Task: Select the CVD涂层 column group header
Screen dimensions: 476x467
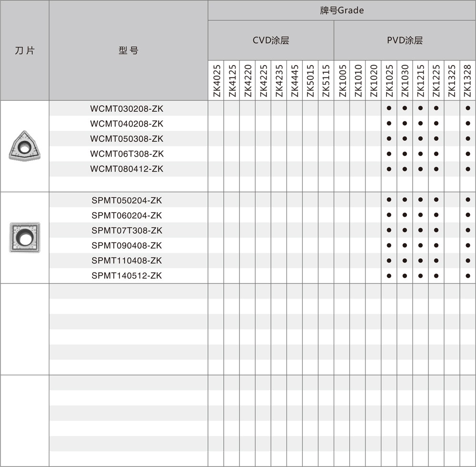Action: pos(270,40)
